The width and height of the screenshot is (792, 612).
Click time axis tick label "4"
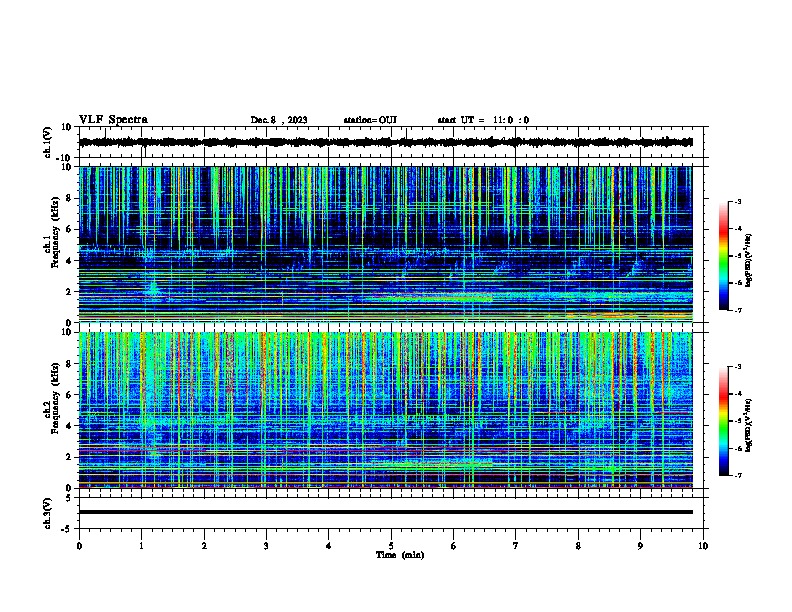coord(329,546)
